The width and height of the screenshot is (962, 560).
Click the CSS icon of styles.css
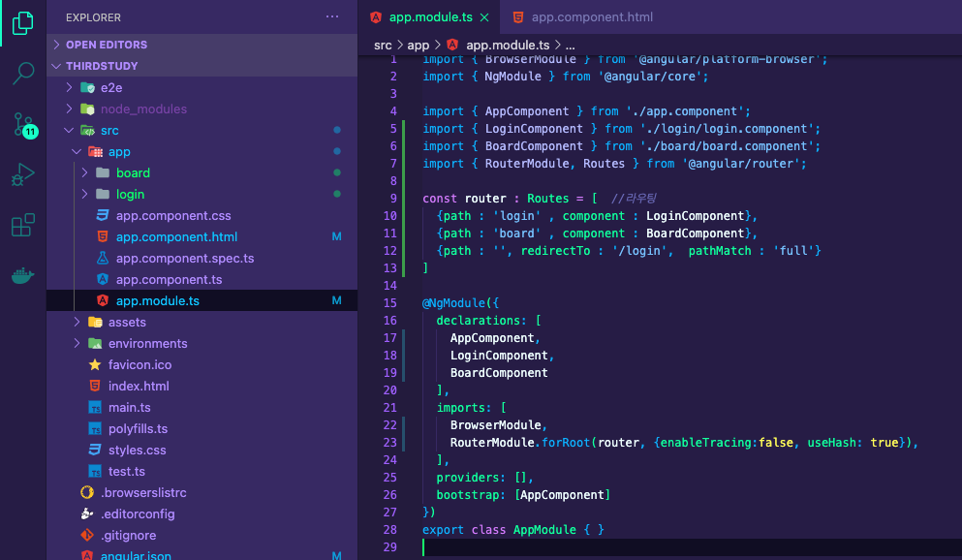tap(95, 451)
